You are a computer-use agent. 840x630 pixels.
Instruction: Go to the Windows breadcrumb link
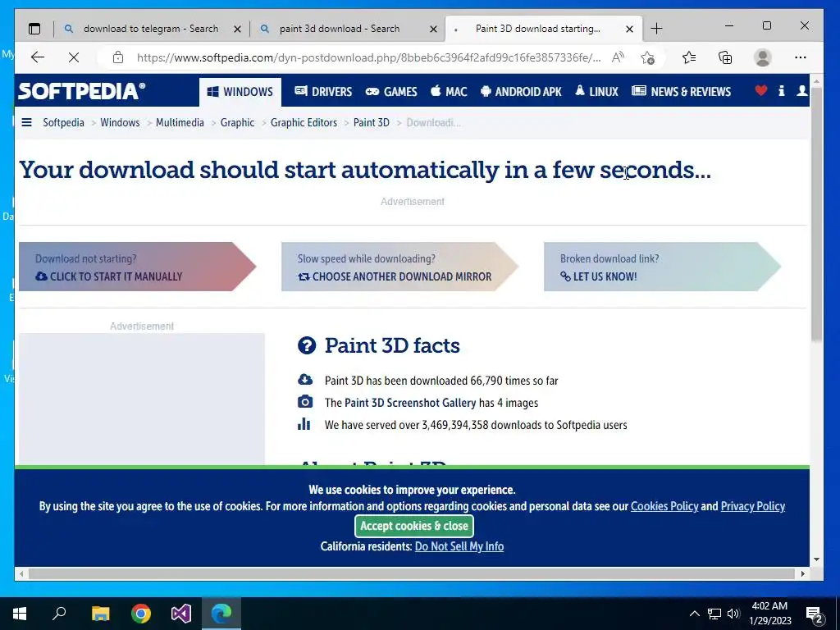(120, 123)
